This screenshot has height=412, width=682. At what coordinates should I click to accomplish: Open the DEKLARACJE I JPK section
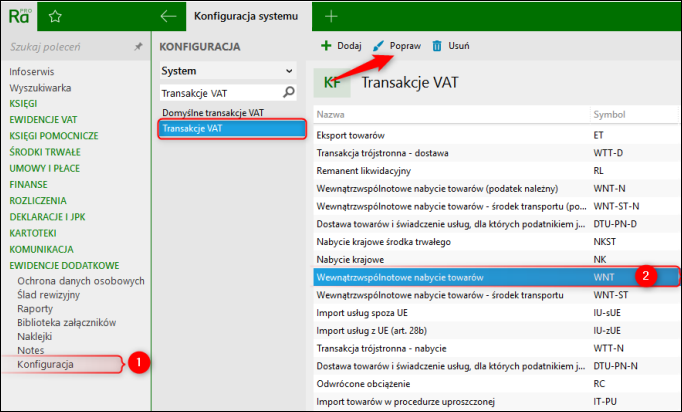pos(47,217)
